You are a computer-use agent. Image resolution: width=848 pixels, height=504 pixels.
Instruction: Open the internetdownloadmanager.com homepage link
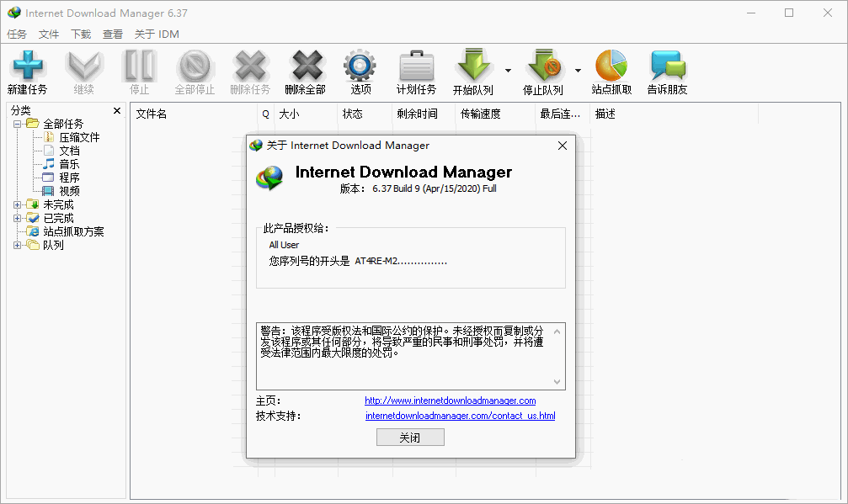[450, 401]
